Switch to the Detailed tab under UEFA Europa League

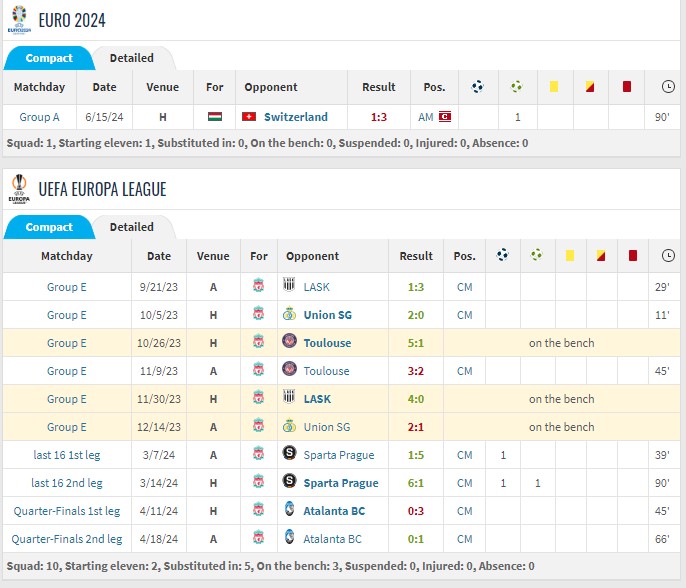pos(132,227)
